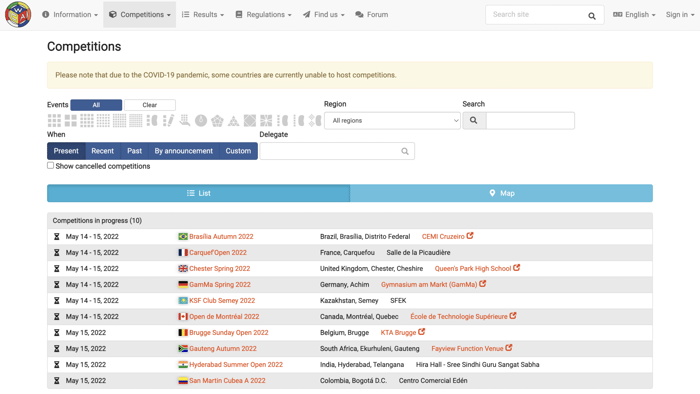
Task: Click the magnifier icon in Delegate field
Action: click(x=404, y=151)
